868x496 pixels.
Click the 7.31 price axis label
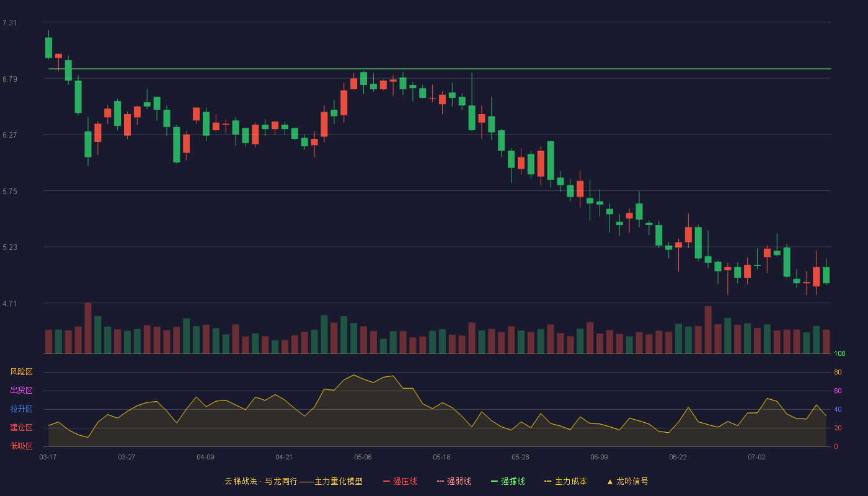9,23
